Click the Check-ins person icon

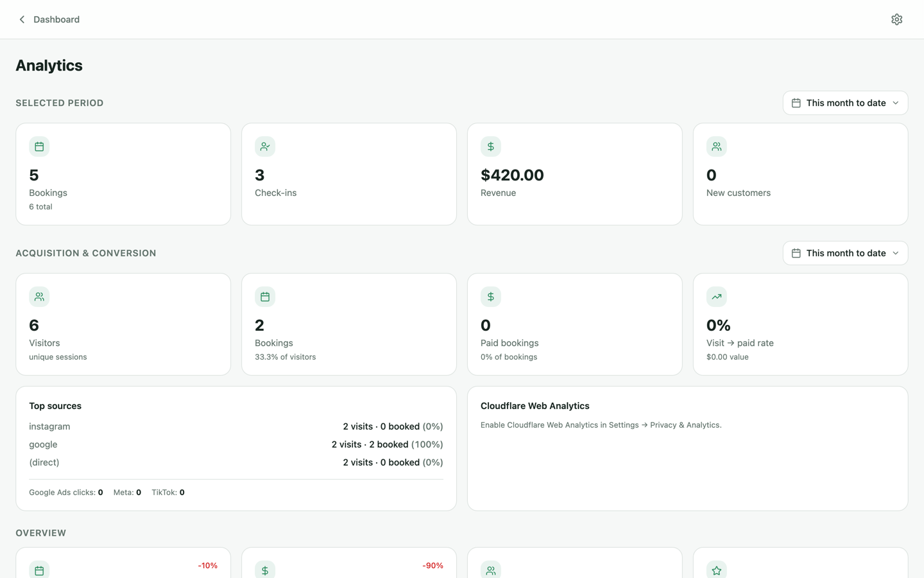pos(265,146)
